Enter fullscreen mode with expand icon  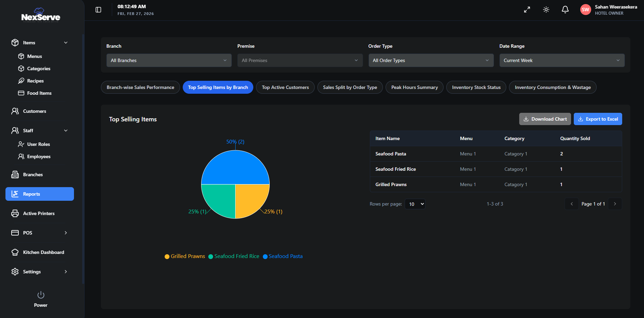click(x=527, y=10)
